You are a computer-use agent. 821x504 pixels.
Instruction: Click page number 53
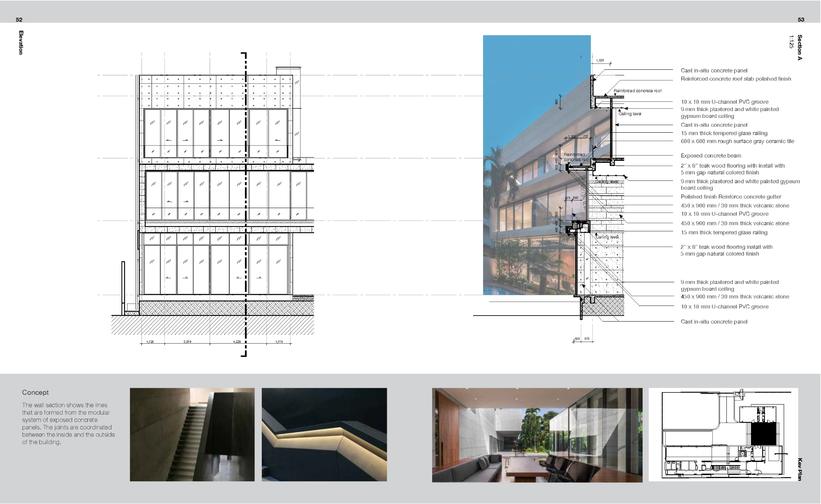point(801,20)
